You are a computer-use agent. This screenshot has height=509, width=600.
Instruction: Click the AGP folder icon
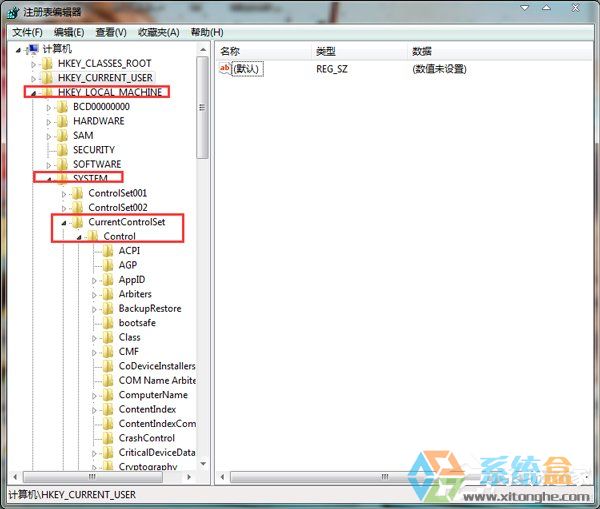point(108,265)
